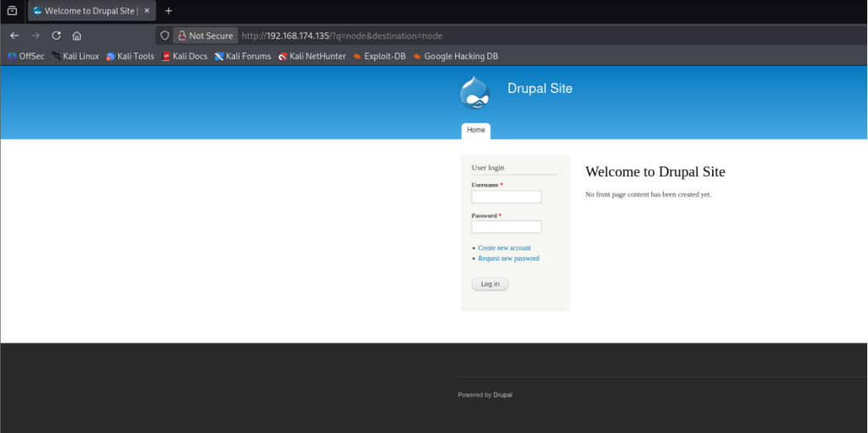Open the Kali NetHunter bookmark
The width and height of the screenshot is (868, 433).
coord(312,56)
